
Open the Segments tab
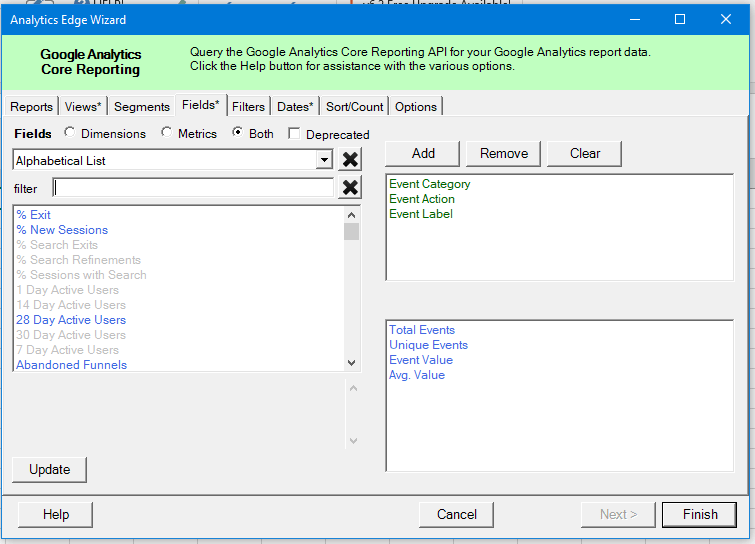point(141,107)
